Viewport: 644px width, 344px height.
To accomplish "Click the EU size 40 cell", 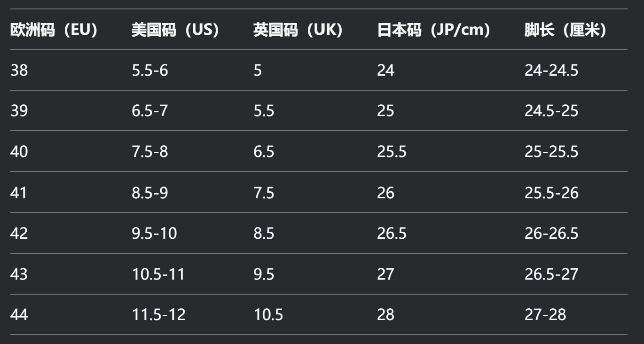I will click(19, 152).
